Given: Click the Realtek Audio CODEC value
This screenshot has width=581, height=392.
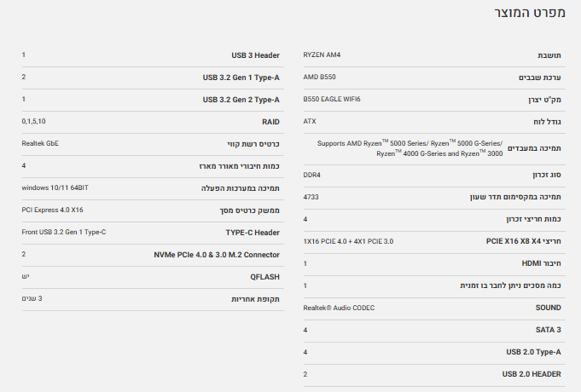Looking at the screenshot, I should [x=338, y=308].
